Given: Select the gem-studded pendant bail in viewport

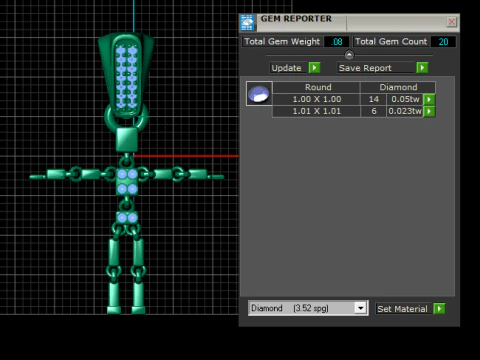Looking at the screenshot, I should 126,74.
